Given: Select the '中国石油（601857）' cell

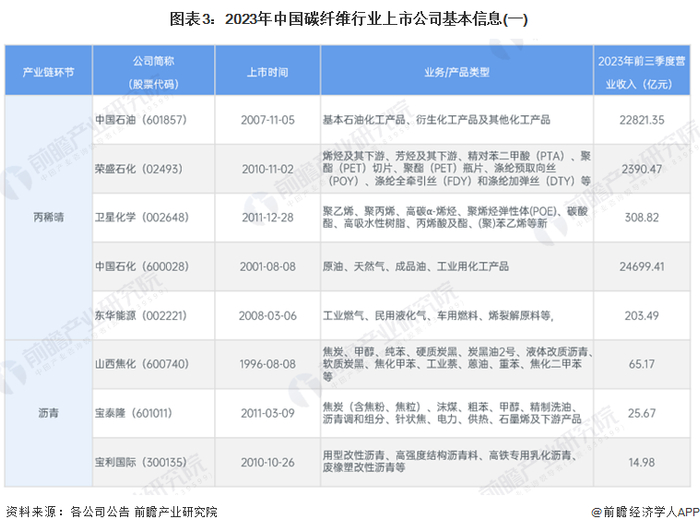Looking at the screenshot, I should 154,120.
